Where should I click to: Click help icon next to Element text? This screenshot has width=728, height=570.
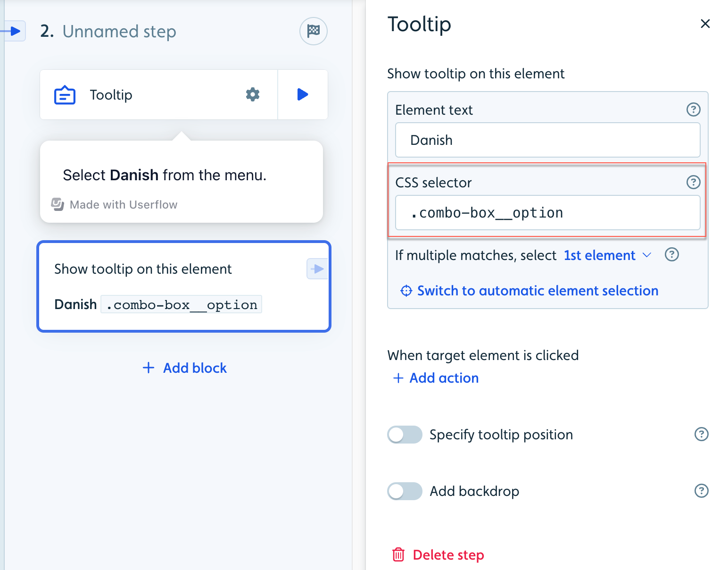tap(693, 109)
